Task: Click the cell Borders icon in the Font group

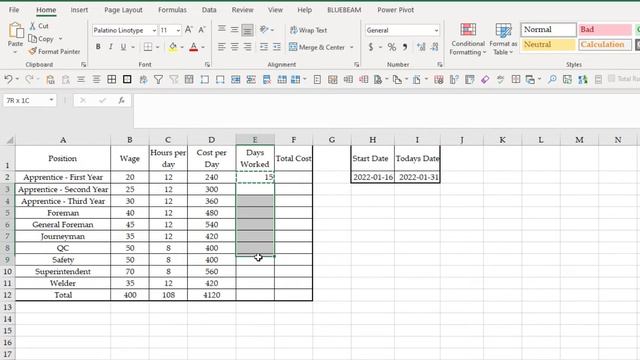Action: click(x=148, y=47)
